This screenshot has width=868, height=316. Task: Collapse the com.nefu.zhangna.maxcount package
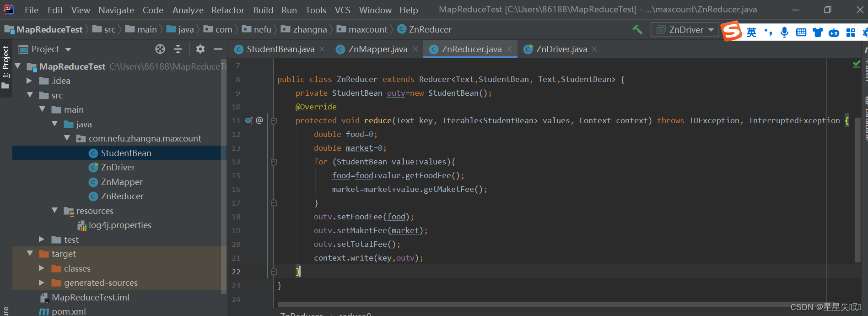[x=67, y=138]
